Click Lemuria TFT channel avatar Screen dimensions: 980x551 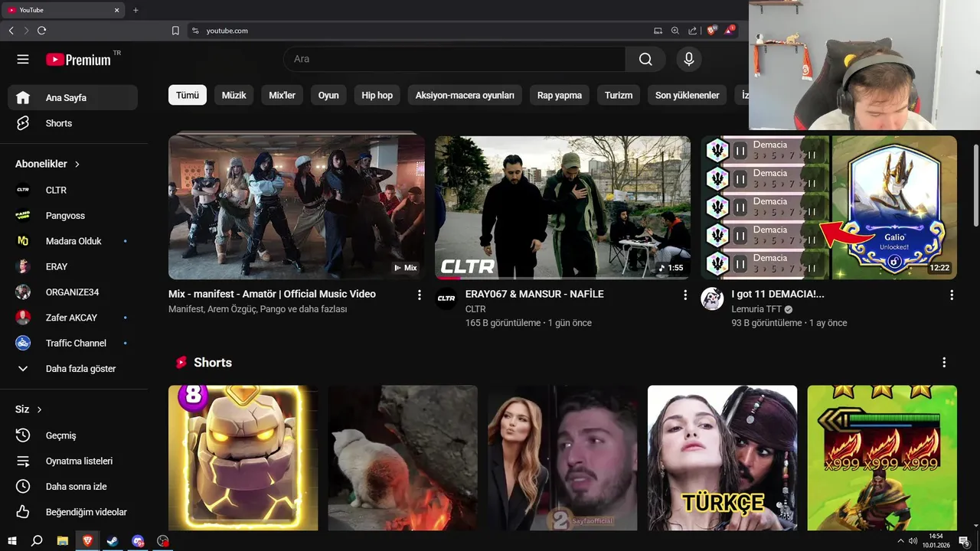712,298
